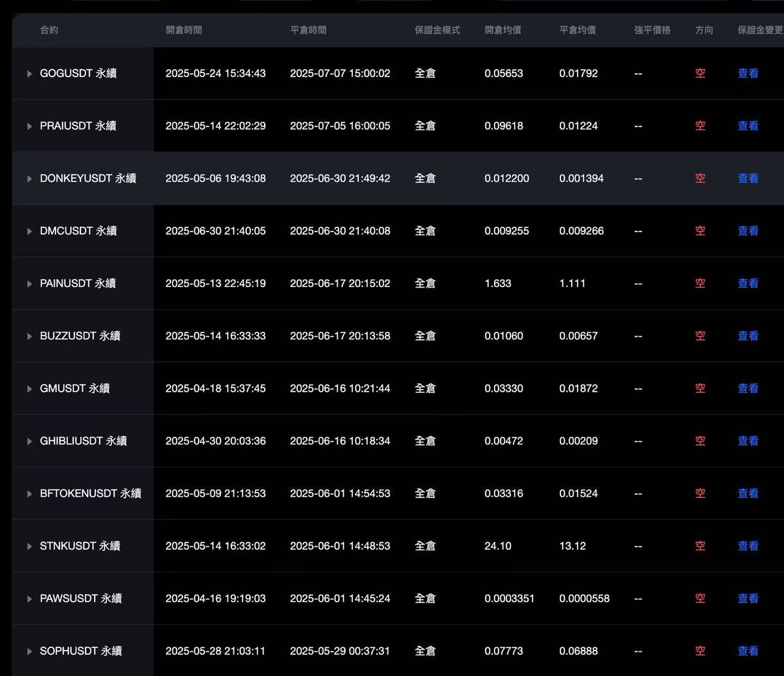Open 查看 link for GHIBLIUSDT row
Viewport: 784px width, 676px height.
pos(748,441)
